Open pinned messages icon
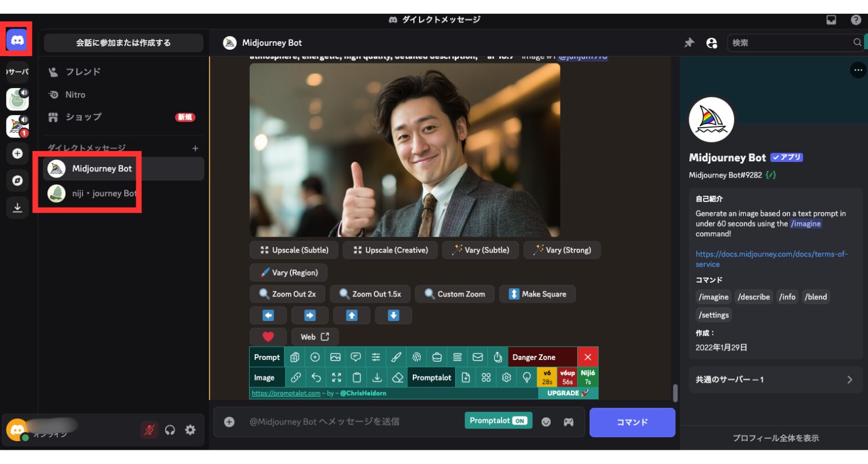868x464 pixels. [x=689, y=42]
